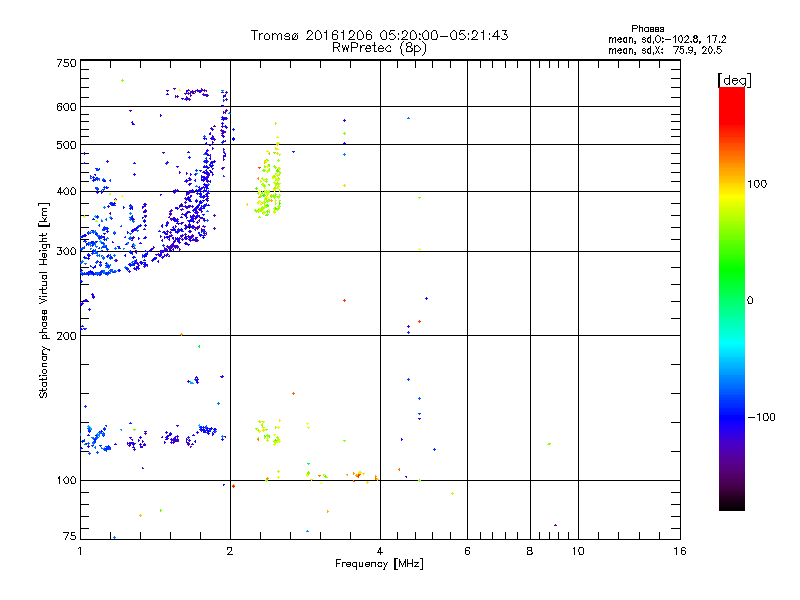Click colorbar tick label '100'
The width and height of the screenshot is (800, 600).
click(x=757, y=184)
